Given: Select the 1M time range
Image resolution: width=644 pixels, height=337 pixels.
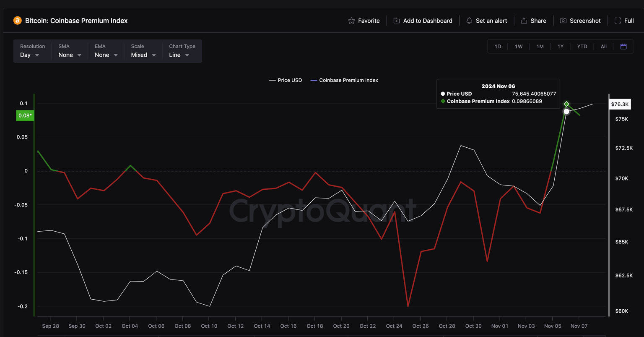Looking at the screenshot, I should pyautogui.click(x=540, y=47).
